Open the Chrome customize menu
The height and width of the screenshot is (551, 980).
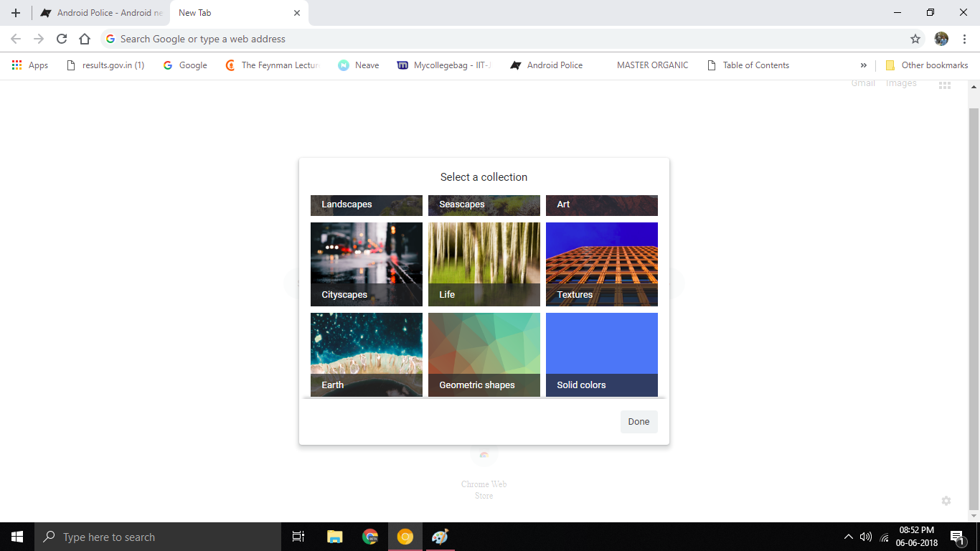point(964,39)
